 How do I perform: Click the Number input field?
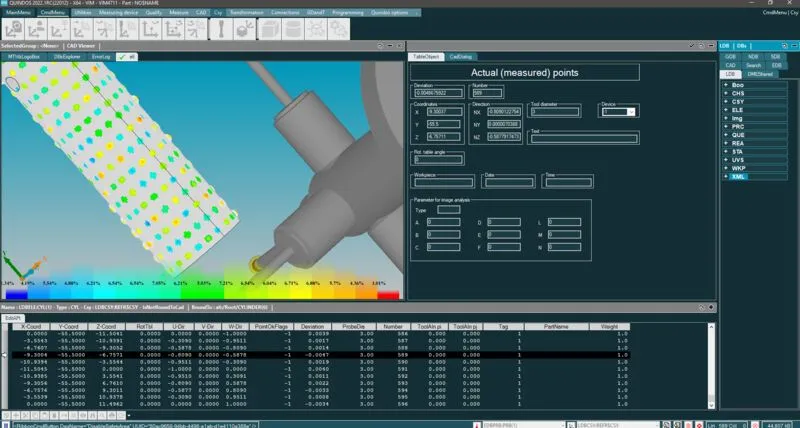coord(487,93)
